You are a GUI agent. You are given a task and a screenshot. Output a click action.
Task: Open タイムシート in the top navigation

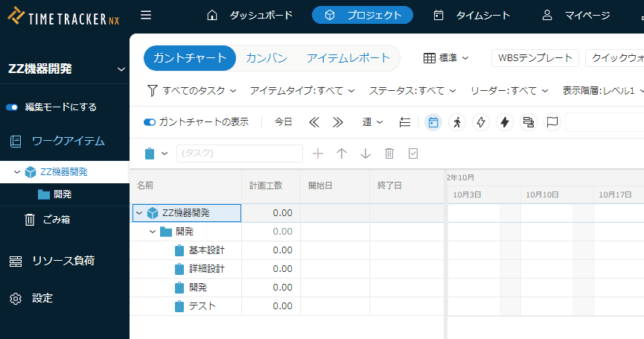(x=472, y=15)
